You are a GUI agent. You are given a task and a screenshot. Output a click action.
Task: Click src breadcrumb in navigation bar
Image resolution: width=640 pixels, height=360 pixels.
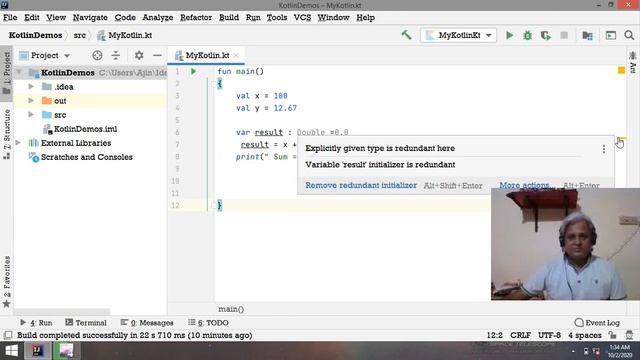point(80,35)
